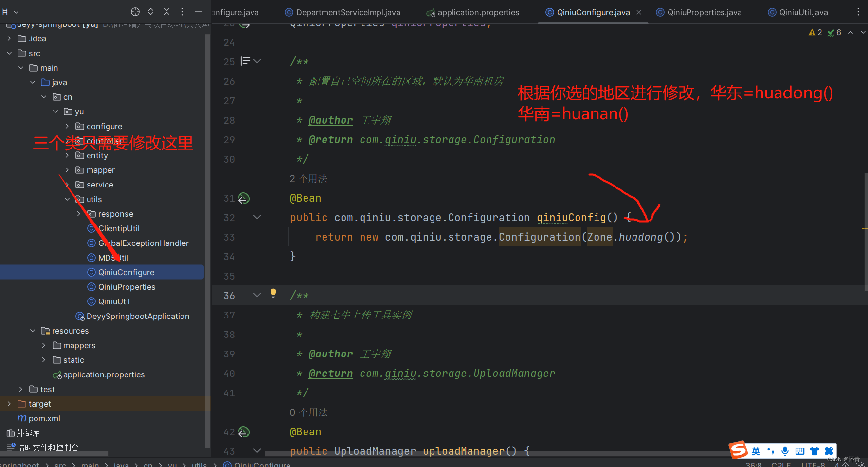This screenshot has height=467, width=868.
Task: Click the Spring Bean gutter icon on line 31
Action: click(x=244, y=198)
